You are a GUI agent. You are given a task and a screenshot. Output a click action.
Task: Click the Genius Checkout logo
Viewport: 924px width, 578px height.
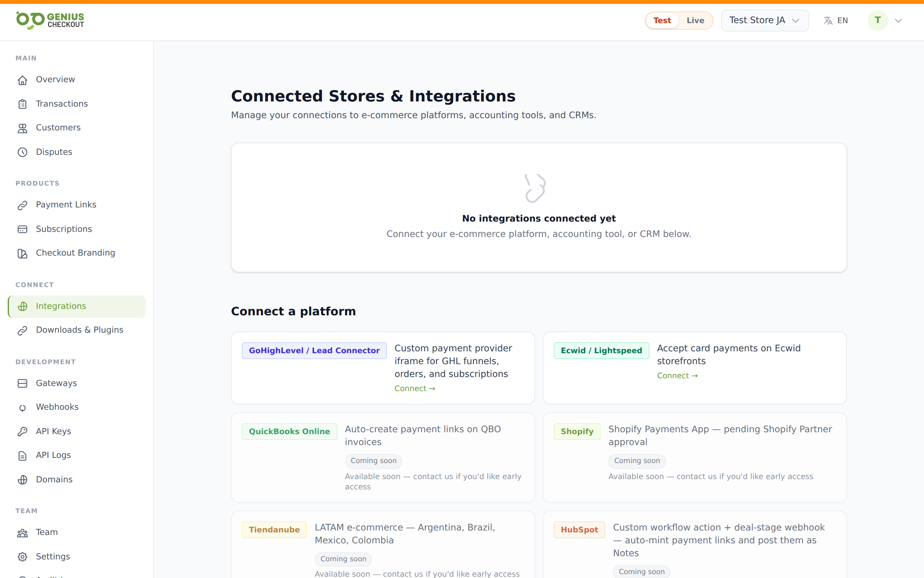[50, 20]
